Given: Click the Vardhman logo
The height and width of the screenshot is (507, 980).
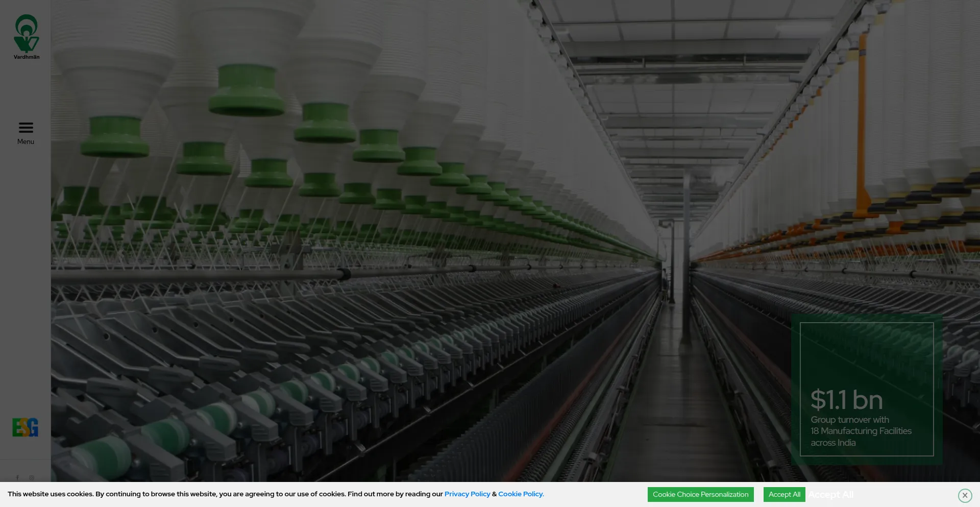Looking at the screenshot, I should click(27, 37).
